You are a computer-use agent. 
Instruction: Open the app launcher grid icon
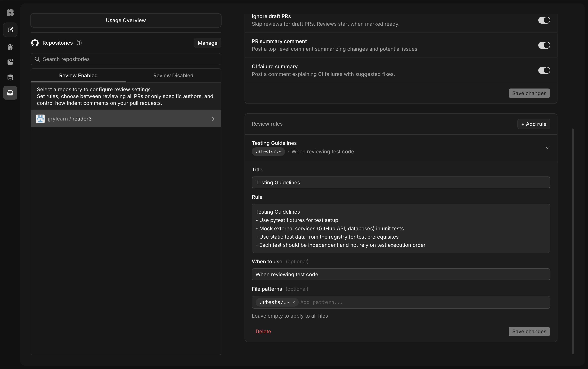point(10,13)
